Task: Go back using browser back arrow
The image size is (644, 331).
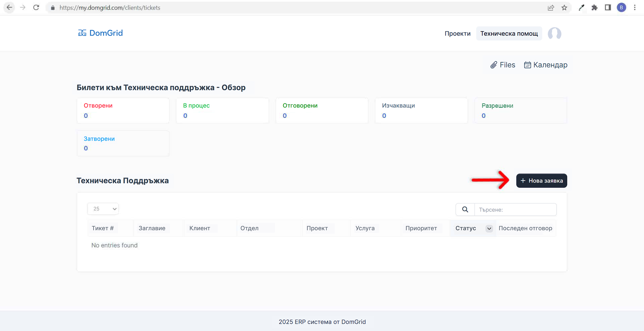Action: click(x=9, y=7)
